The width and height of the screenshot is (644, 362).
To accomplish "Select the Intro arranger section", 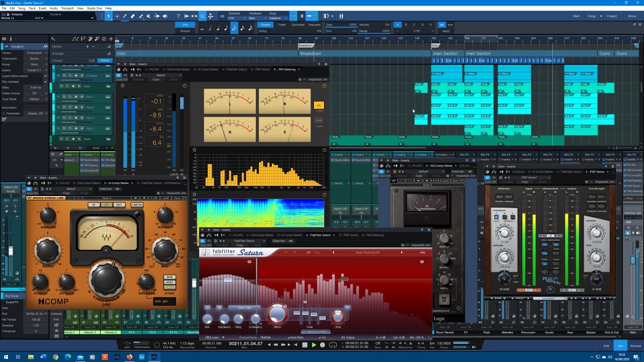I will [x=207, y=53].
